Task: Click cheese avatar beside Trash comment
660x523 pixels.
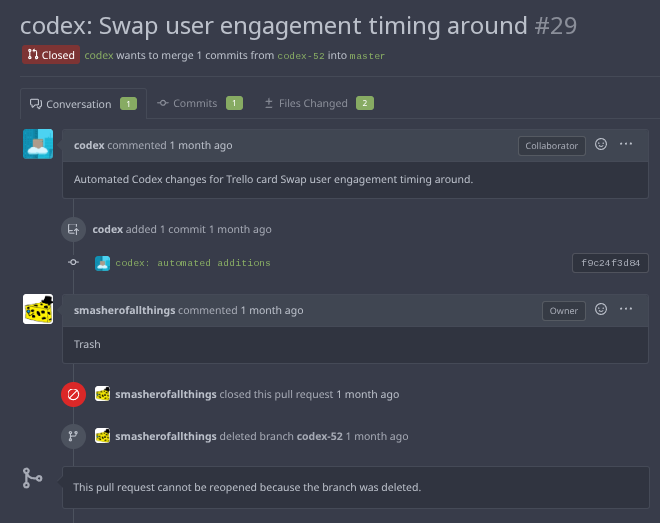Action: (38, 309)
